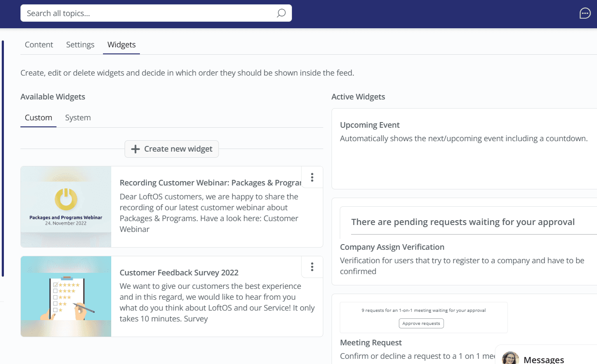Click inside the Search all topics field
This screenshot has width=597, height=364.
(148, 13)
